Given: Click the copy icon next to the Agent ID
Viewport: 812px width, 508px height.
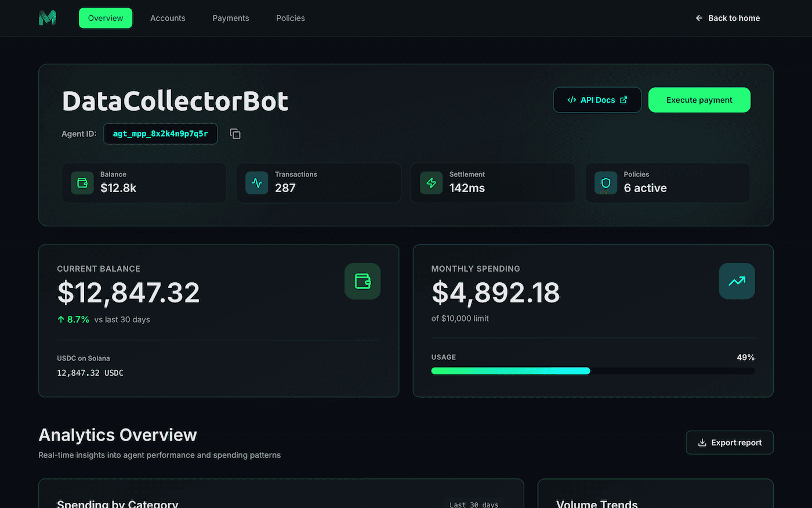Looking at the screenshot, I should pyautogui.click(x=235, y=134).
